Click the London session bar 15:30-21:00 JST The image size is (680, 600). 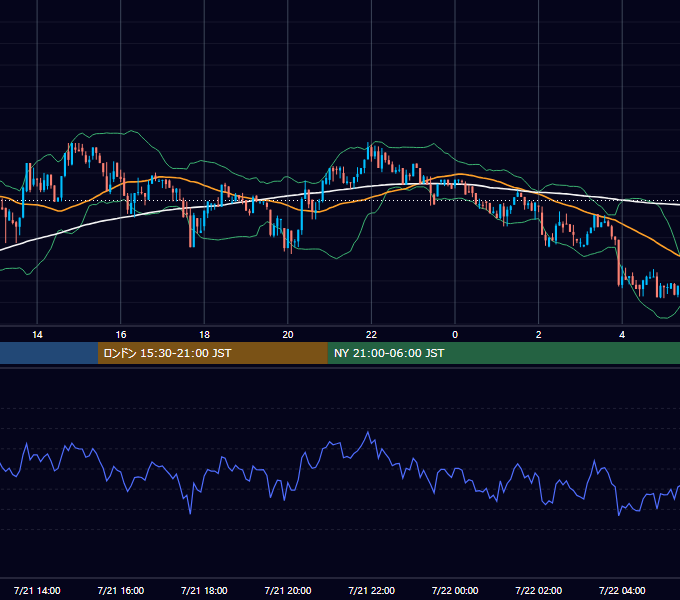(x=212, y=353)
